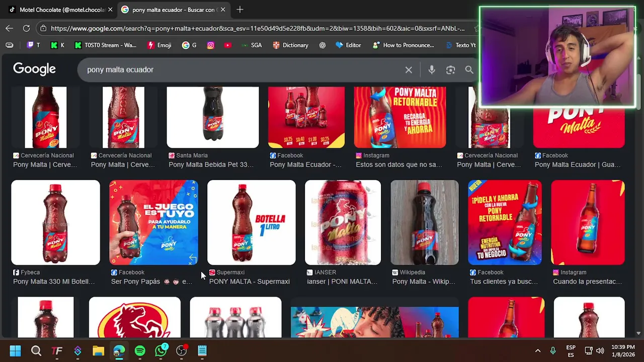Show hidden system tray icons

pos(537,350)
